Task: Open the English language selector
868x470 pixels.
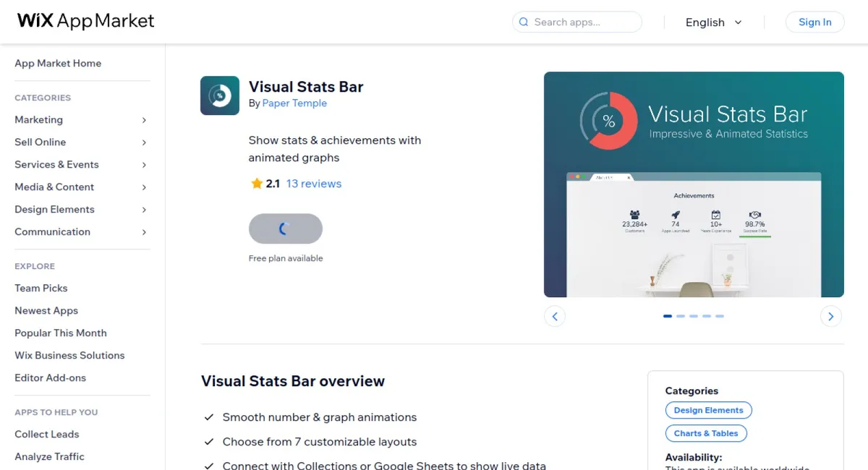Action: pos(714,22)
